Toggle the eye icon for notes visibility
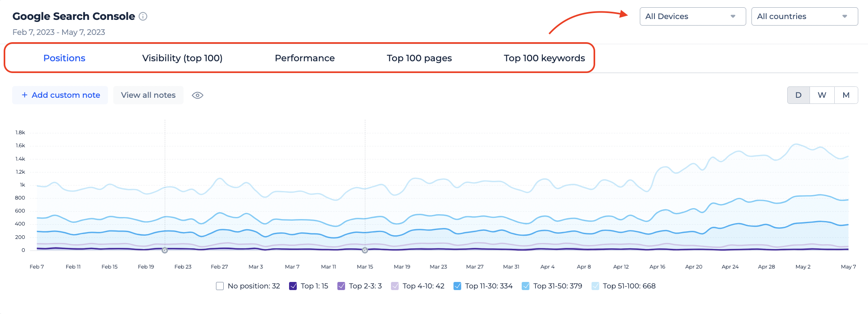The image size is (868, 314). (197, 95)
